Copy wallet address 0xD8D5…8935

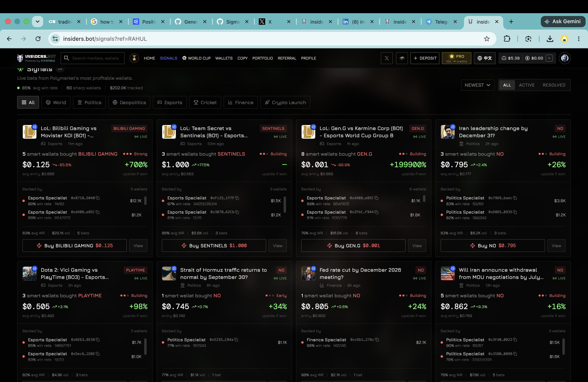pyautogui.click(x=515, y=212)
